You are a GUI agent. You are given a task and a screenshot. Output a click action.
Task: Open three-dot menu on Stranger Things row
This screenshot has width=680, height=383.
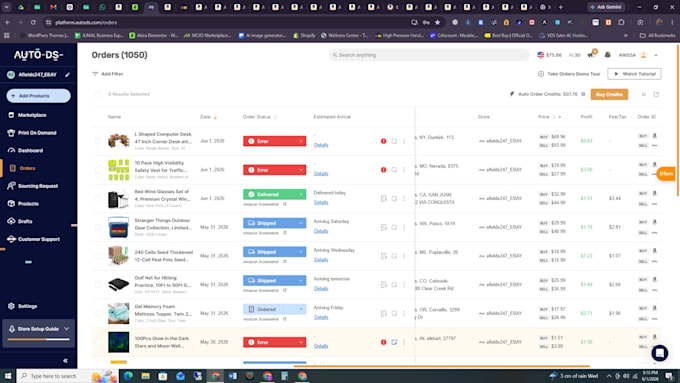point(404,227)
